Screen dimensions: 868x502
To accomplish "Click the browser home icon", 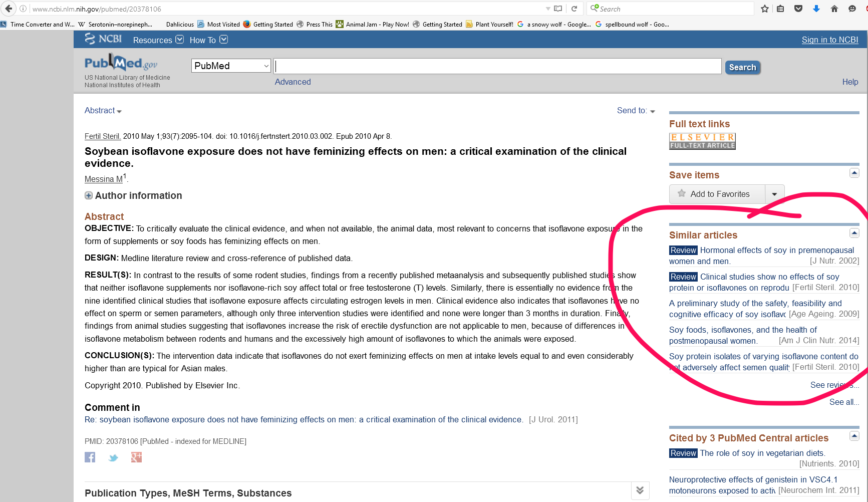I will tap(834, 9).
